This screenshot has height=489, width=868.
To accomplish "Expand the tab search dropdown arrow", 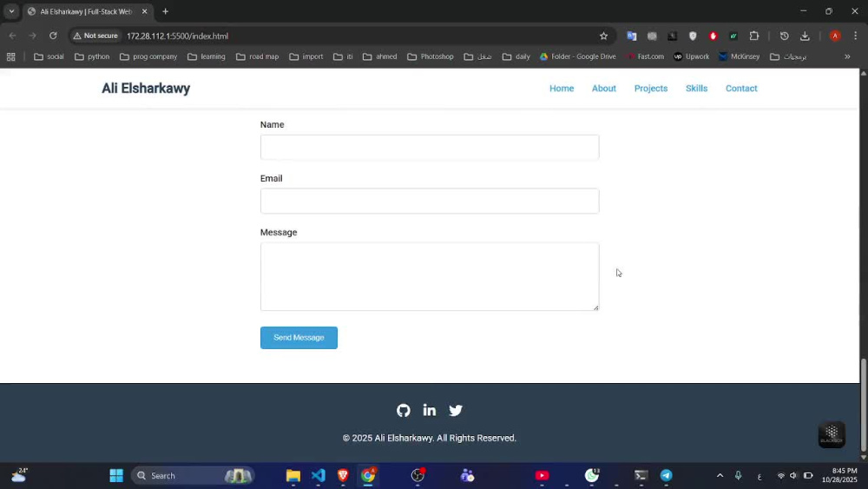I will 11,11.
